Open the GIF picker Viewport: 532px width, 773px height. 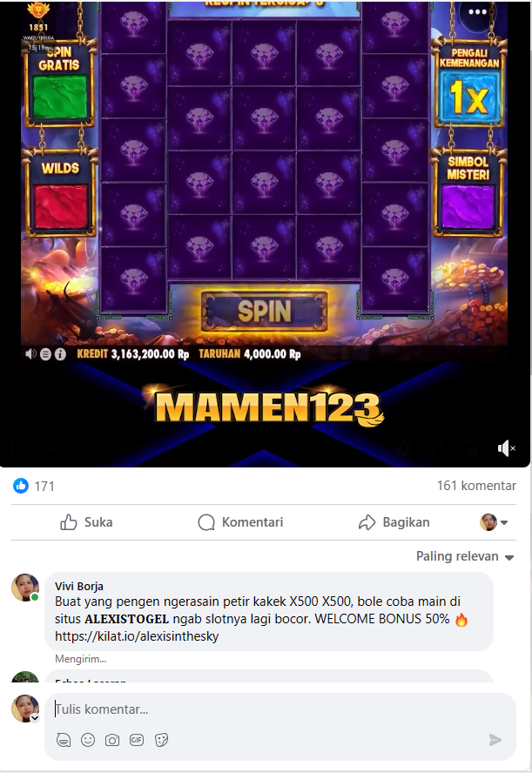click(x=137, y=740)
